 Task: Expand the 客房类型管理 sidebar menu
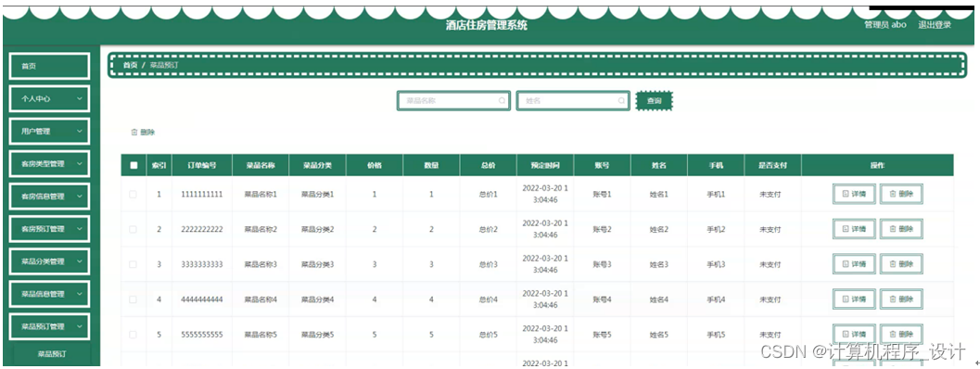click(49, 164)
